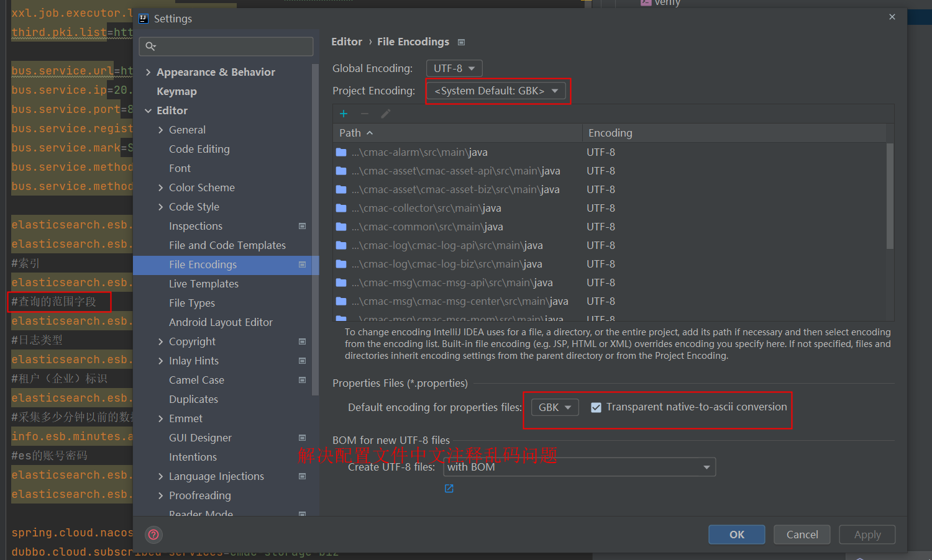Open File Types settings page

192,303
